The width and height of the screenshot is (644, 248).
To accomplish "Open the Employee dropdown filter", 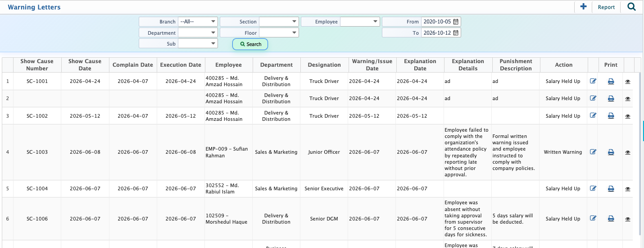I will [x=360, y=22].
